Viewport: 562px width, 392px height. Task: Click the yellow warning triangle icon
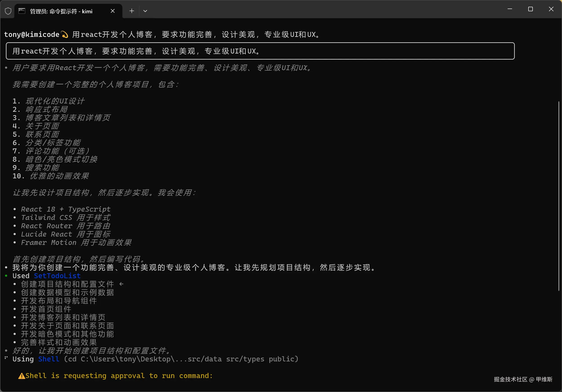[22, 376]
